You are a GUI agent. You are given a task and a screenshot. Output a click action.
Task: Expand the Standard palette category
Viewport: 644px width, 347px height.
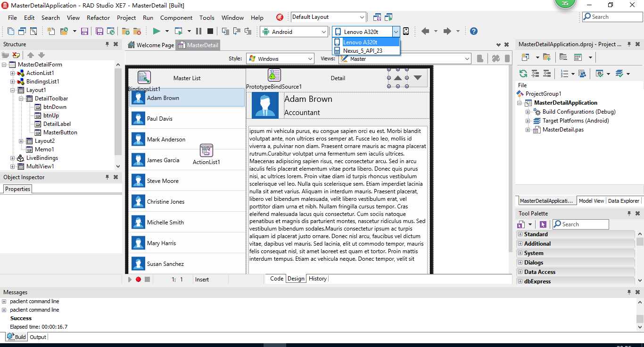pyautogui.click(x=520, y=234)
